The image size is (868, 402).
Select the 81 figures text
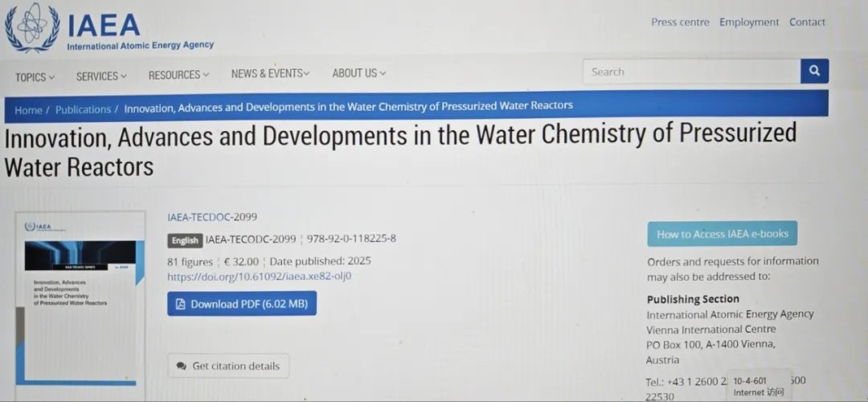click(x=190, y=262)
